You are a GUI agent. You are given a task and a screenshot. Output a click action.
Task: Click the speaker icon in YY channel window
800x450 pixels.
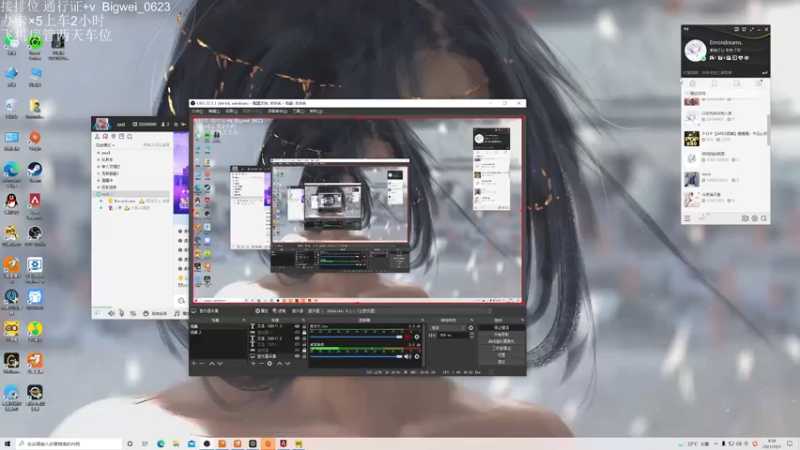pyautogui.click(x=111, y=313)
